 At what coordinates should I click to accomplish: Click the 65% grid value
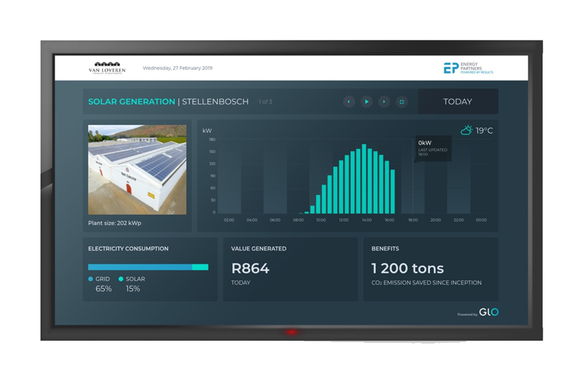(x=104, y=289)
